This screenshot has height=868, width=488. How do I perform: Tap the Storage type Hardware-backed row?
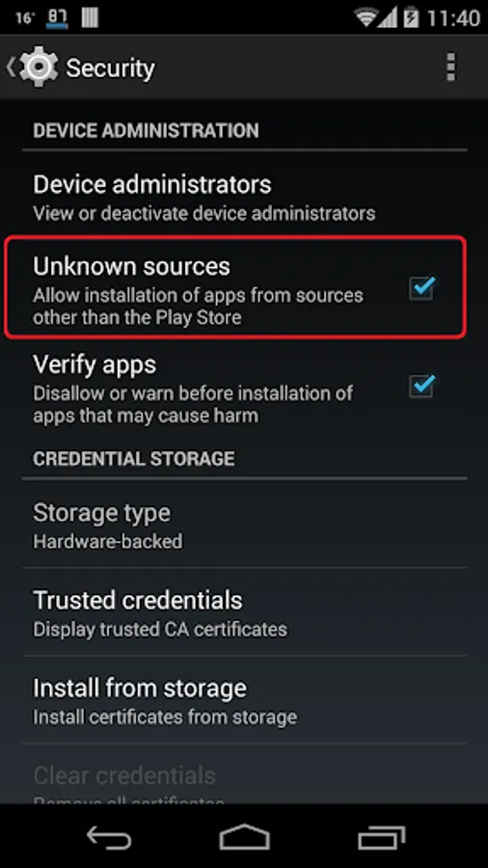[244, 525]
